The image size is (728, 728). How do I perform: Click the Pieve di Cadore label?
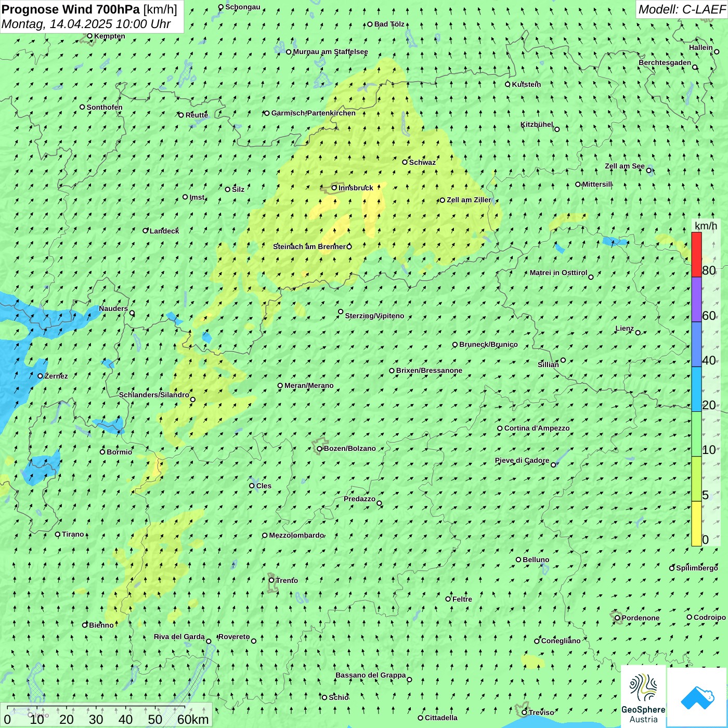point(522,460)
